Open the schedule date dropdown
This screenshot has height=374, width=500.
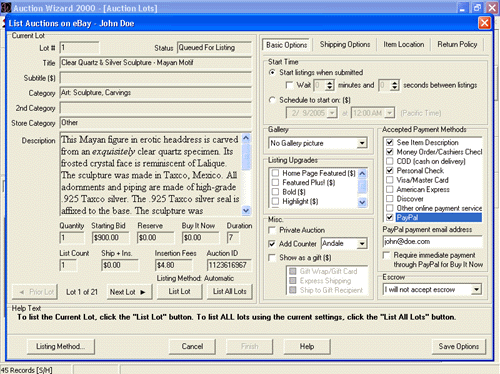point(332,113)
